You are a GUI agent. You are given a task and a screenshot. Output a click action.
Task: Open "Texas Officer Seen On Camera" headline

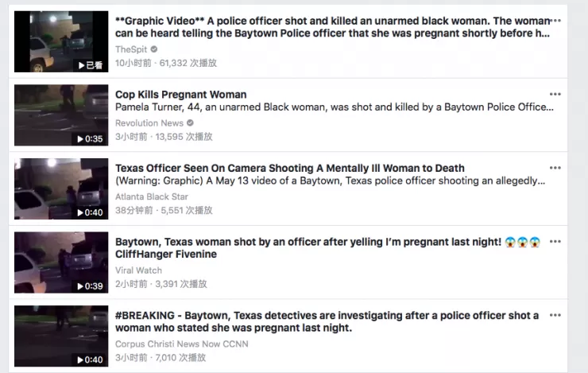(289, 168)
